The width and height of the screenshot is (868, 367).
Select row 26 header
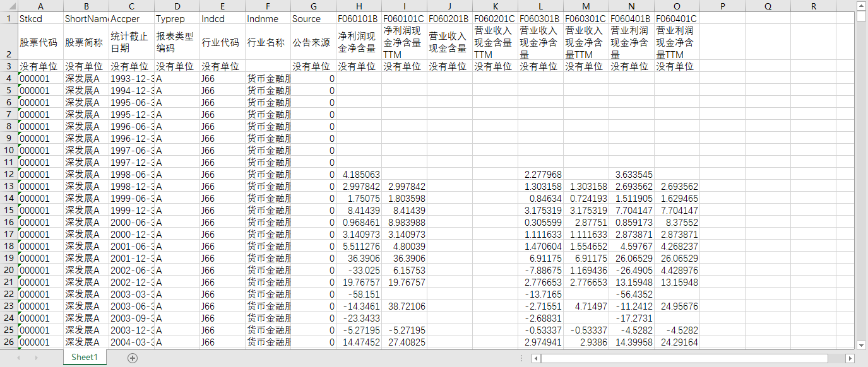tap(9, 342)
